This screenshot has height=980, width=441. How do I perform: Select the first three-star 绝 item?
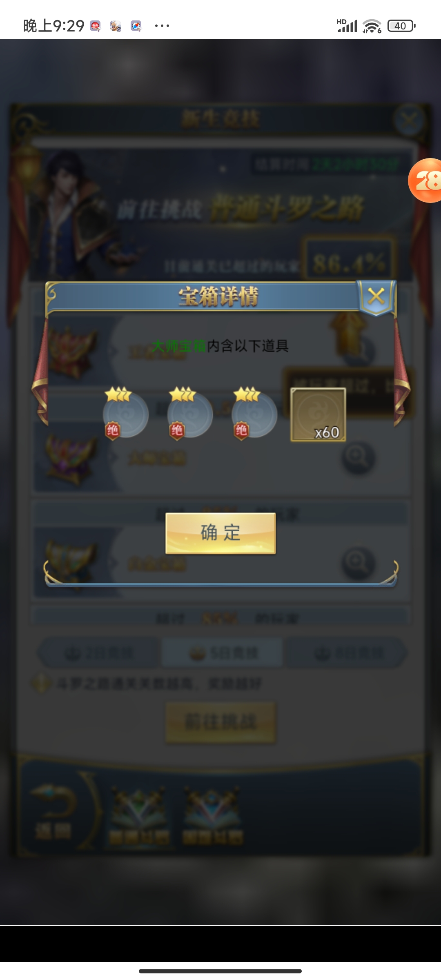tap(125, 414)
